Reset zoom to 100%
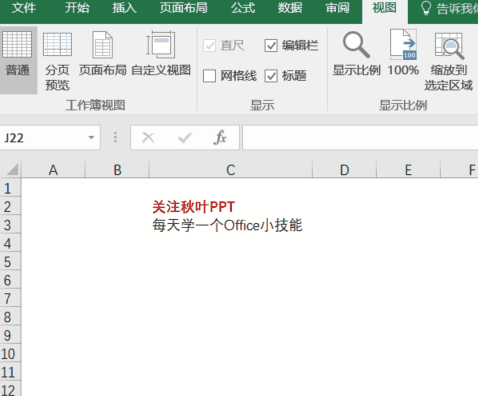Image resolution: width=478 pixels, height=396 pixels. 403,53
